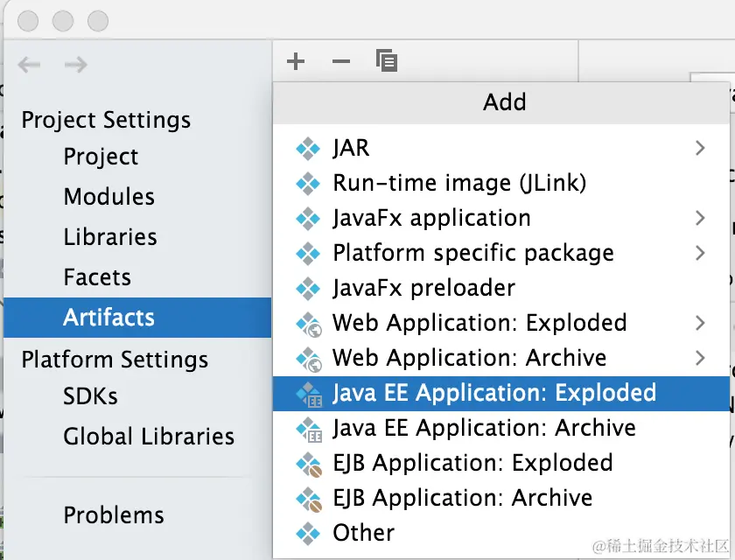Click the Java EE Application: Exploded icon
The width and height of the screenshot is (735, 560).
309,394
